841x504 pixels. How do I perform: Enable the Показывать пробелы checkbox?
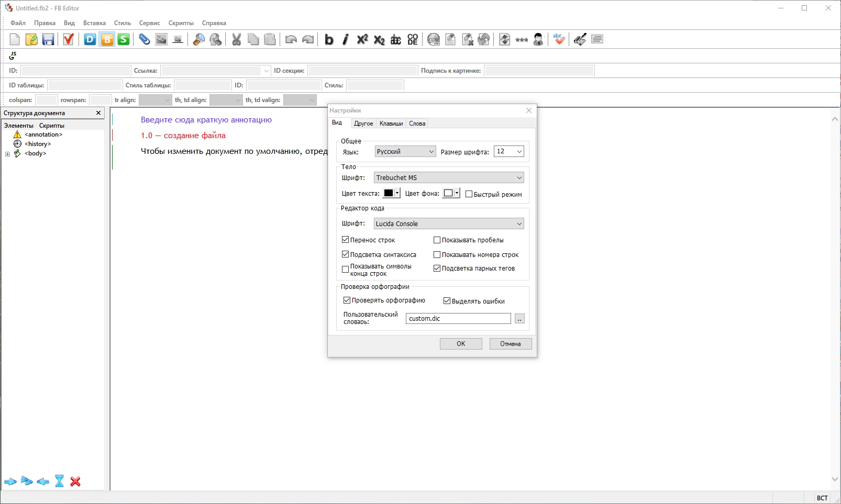pyautogui.click(x=437, y=240)
